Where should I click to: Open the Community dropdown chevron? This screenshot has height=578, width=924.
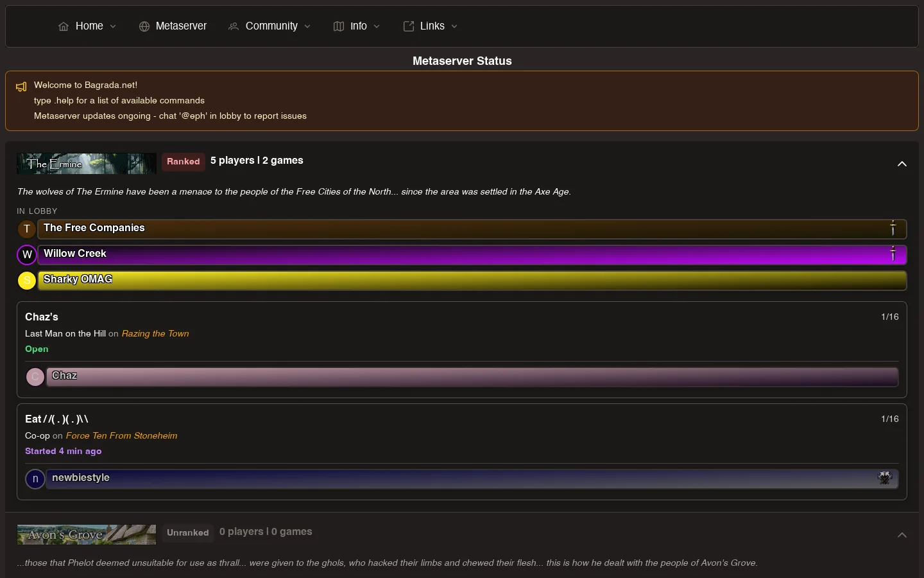tap(307, 26)
